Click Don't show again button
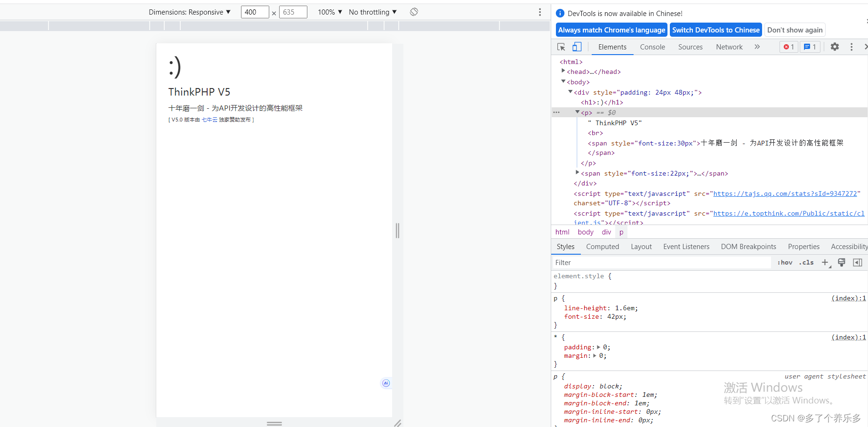 coord(795,30)
